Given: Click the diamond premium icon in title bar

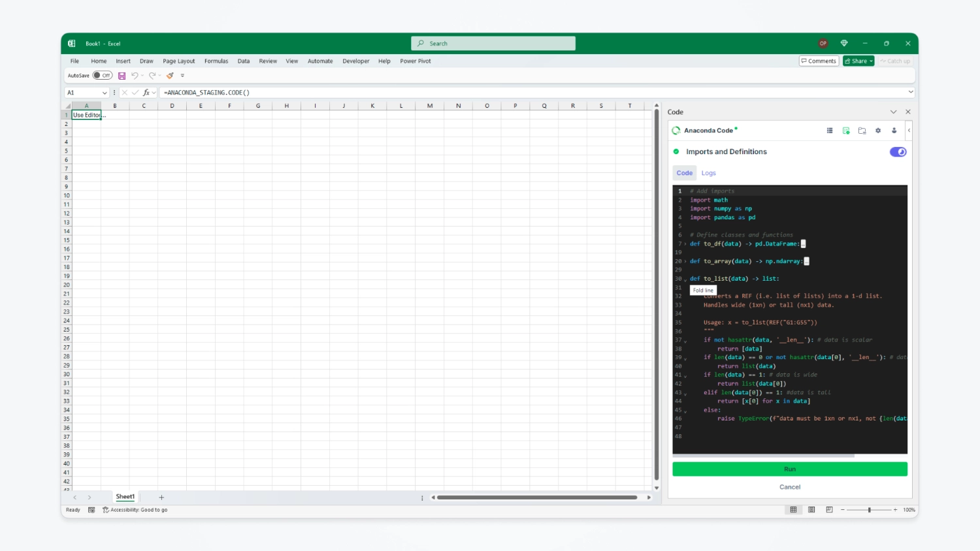Looking at the screenshot, I should click(x=844, y=44).
